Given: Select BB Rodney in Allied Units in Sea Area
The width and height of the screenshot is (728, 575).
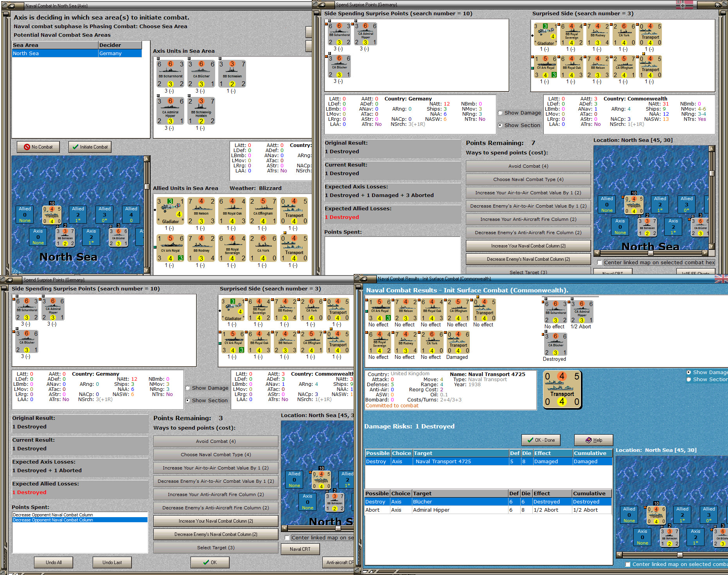Looking at the screenshot, I should click(x=201, y=248).
